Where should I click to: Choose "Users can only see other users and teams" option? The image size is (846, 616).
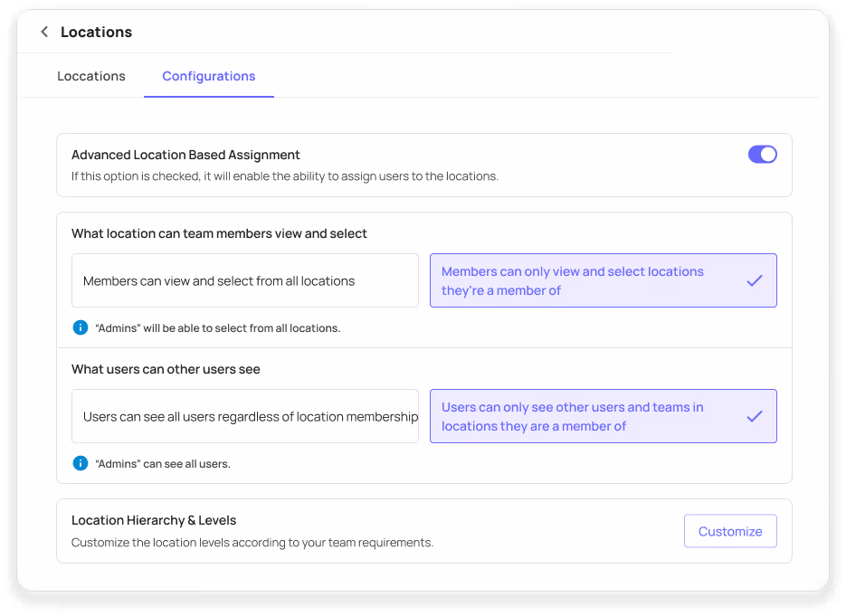(x=604, y=416)
